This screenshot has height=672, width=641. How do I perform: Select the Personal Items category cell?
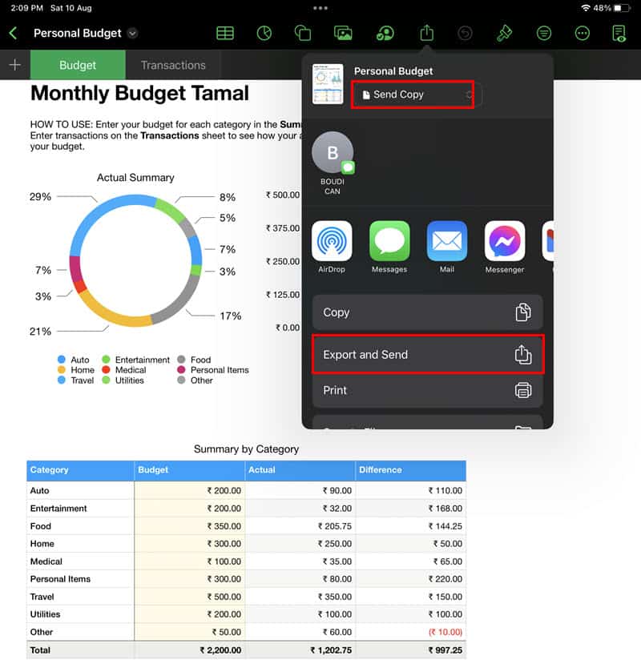click(x=80, y=579)
